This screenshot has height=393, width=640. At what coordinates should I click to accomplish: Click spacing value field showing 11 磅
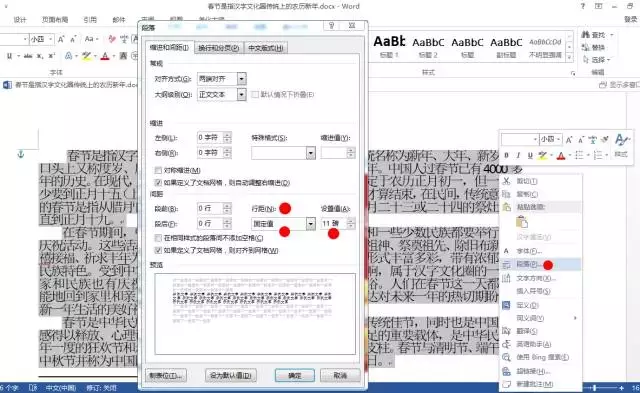tap(333, 224)
